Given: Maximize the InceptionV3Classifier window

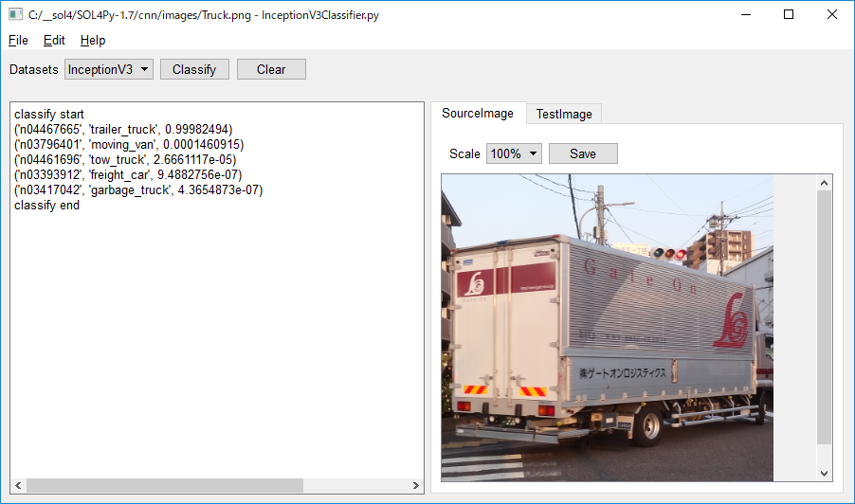Looking at the screenshot, I should point(789,15).
